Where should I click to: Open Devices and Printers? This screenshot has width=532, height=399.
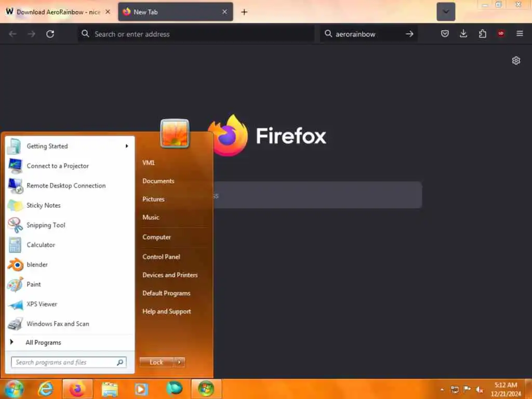pos(170,275)
